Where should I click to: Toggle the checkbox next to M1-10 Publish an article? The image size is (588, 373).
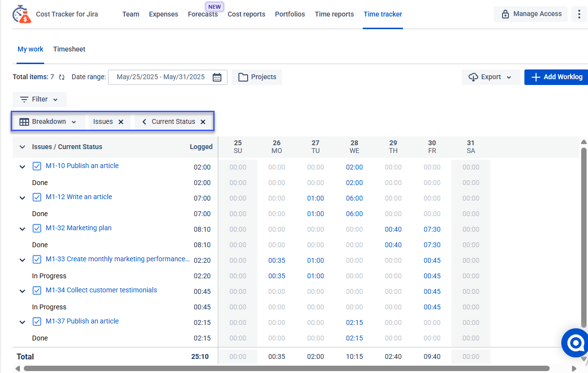(37, 166)
